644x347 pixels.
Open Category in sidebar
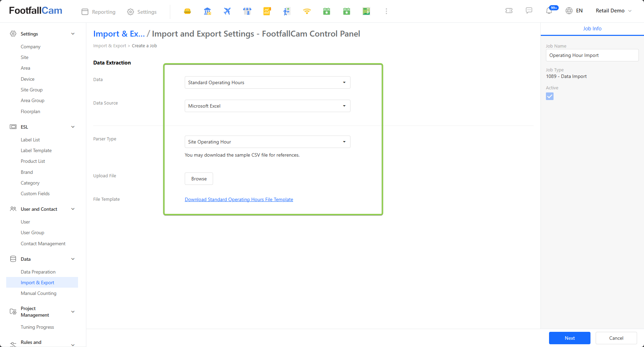30,183
